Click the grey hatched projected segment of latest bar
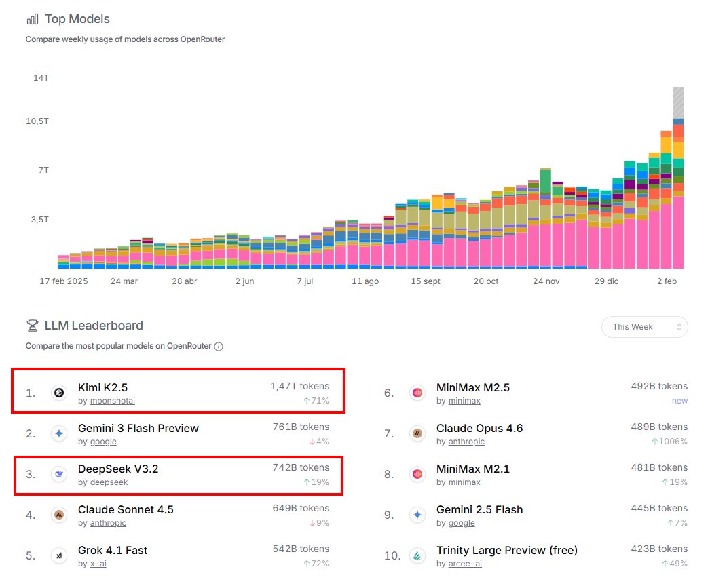This screenshot has height=588, width=710. (x=678, y=102)
